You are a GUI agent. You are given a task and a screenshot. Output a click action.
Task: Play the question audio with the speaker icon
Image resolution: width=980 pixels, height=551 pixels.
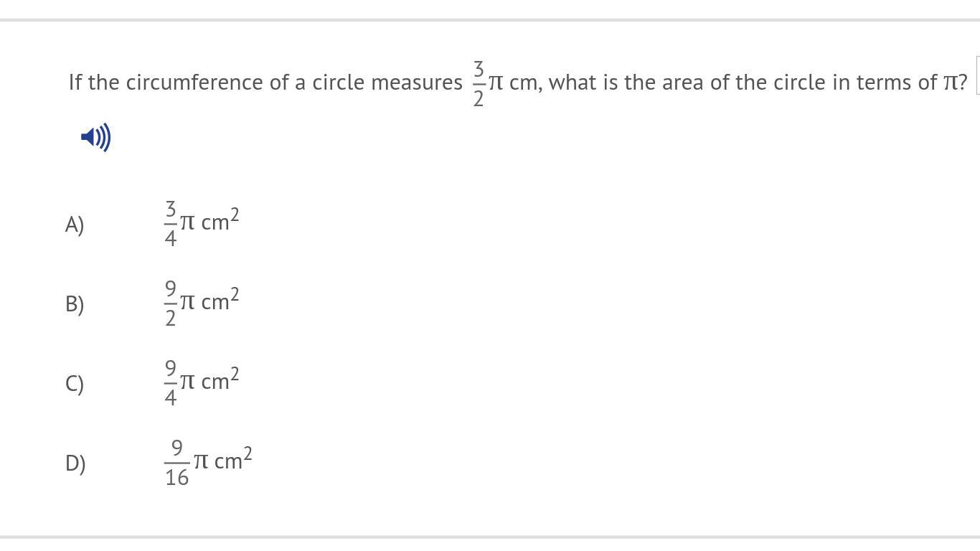coord(96,137)
